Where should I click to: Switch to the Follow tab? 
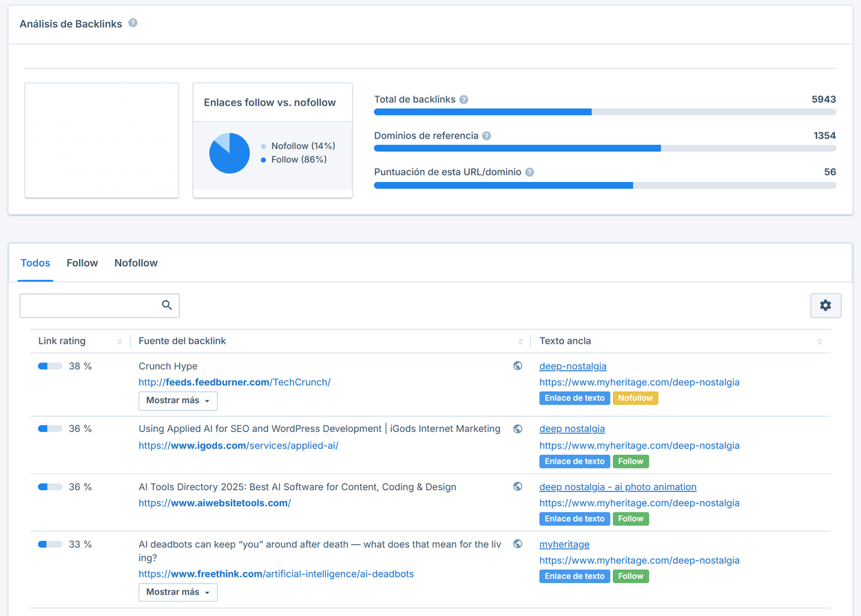(82, 263)
